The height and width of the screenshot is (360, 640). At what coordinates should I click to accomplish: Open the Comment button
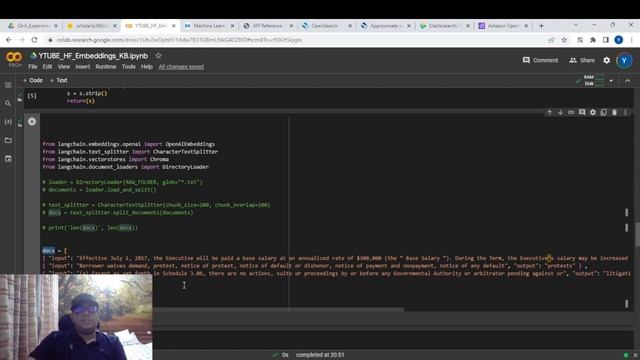[540, 60]
